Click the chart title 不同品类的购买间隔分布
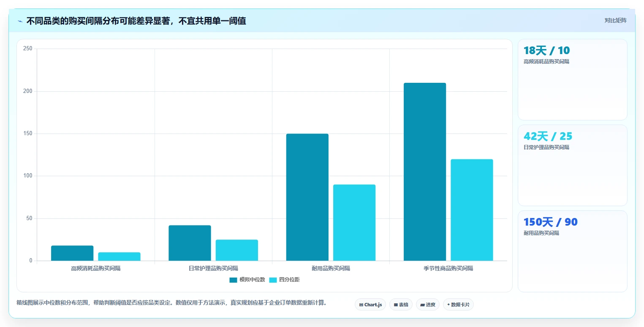The width and height of the screenshot is (644, 327). (136, 21)
